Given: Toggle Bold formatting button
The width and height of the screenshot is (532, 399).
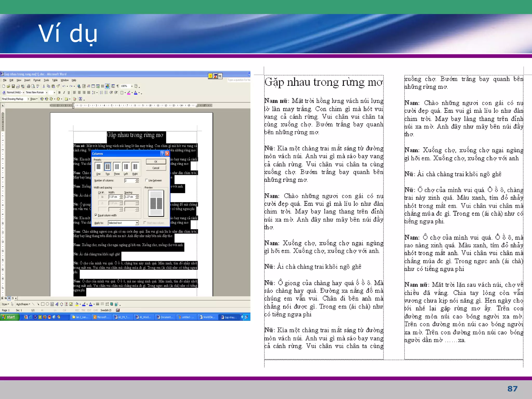Looking at the screenshot, I should point(59,92).
